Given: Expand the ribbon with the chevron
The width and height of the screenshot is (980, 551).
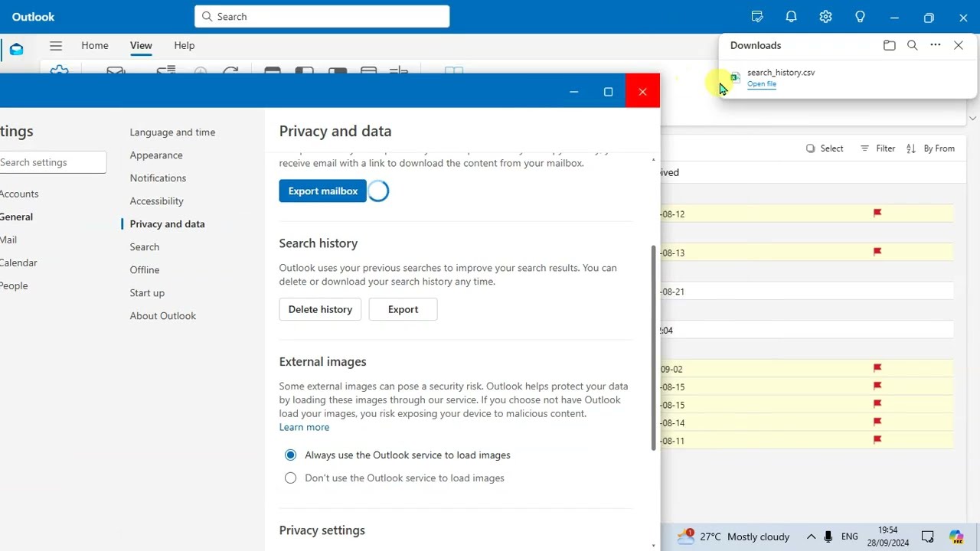Looking at the screenshot, I should [x=972, y=118].
